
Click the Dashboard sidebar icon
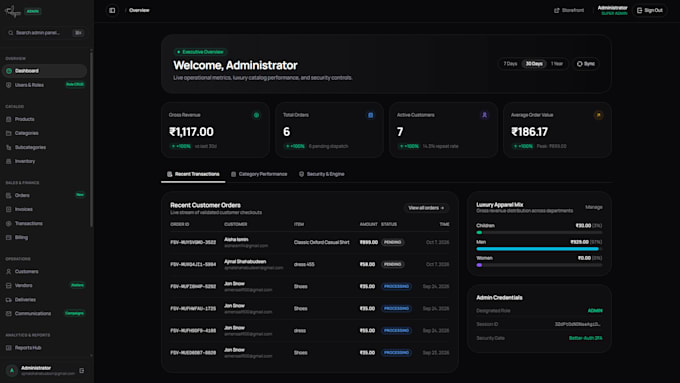click(9, 71)
